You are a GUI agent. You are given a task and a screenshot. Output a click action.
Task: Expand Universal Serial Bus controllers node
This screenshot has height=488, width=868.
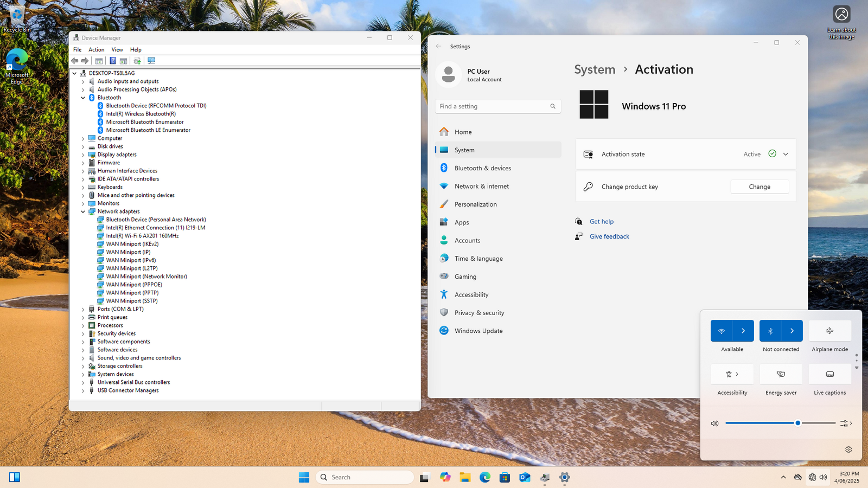[x=83, y=382]
